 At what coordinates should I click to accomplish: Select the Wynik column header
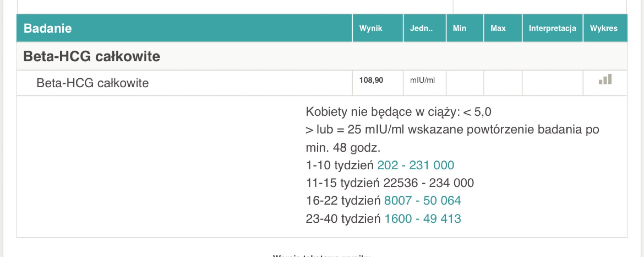pyautogui.click(x=371, y=28)
